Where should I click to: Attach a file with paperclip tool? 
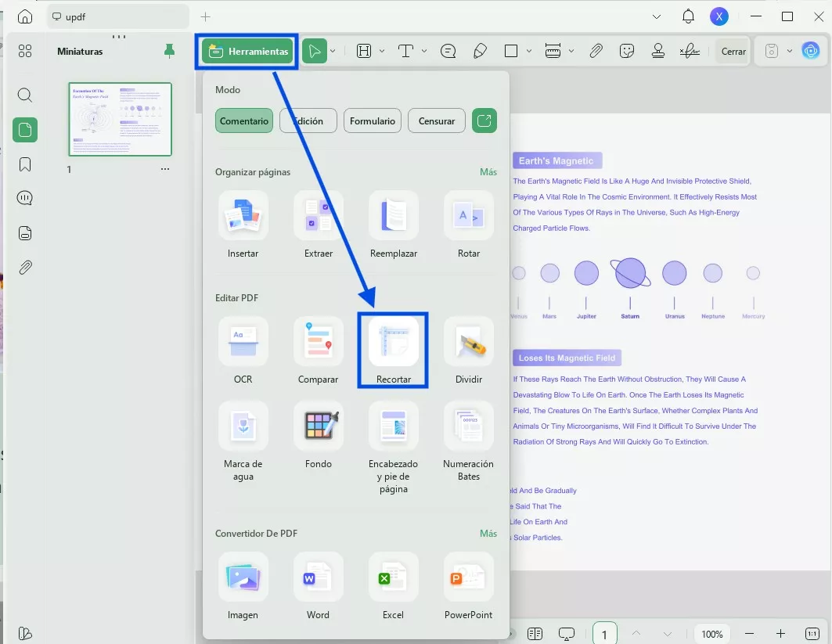[596, 51]
